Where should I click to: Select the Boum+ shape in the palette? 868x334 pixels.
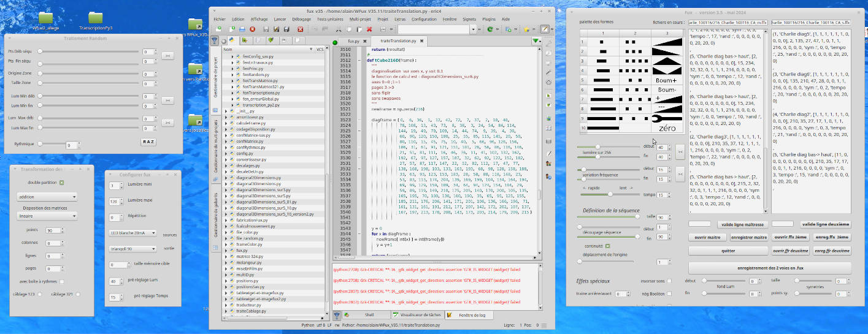[x=666, y=80]
